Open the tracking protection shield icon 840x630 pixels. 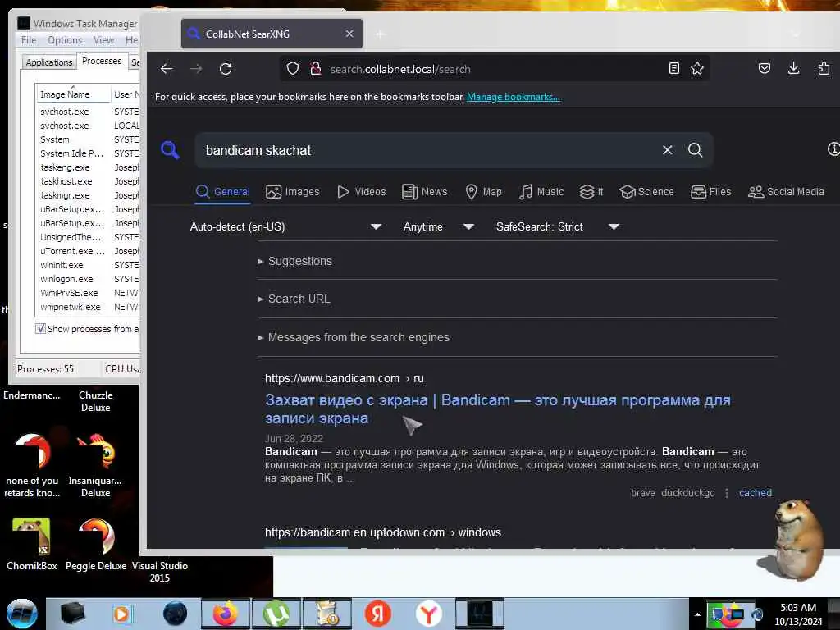(x=293, y=69)
